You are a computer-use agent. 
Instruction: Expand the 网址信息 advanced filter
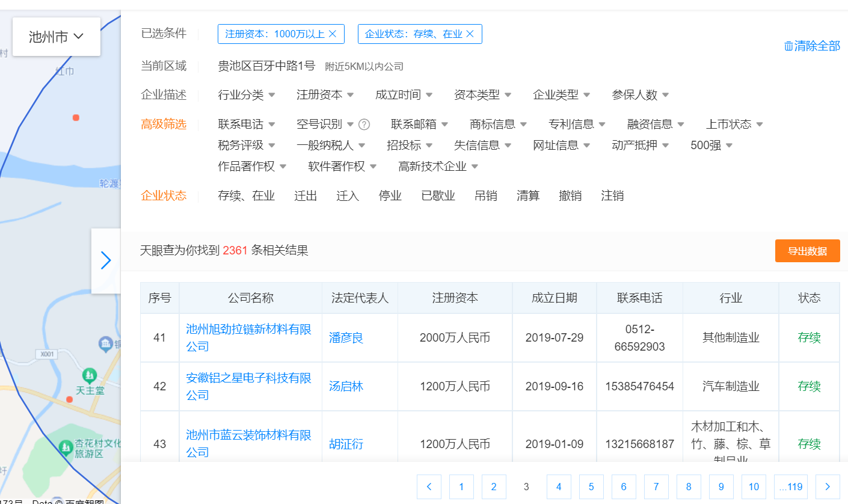[x=562, y=145]
